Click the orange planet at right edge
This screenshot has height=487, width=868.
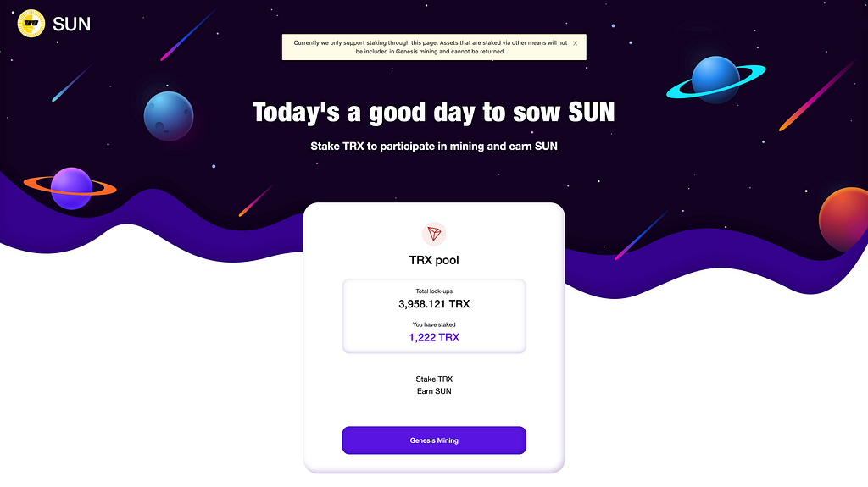843,219
